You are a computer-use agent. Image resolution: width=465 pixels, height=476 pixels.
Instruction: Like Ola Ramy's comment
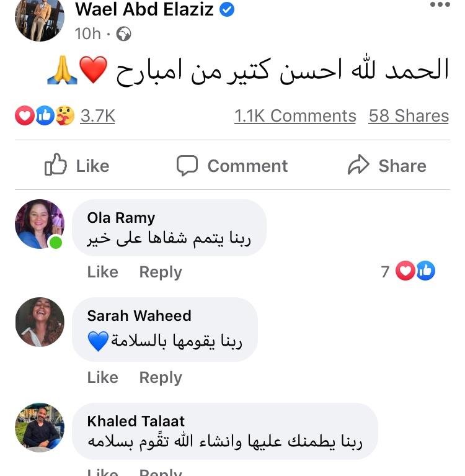tap(102, 272)
